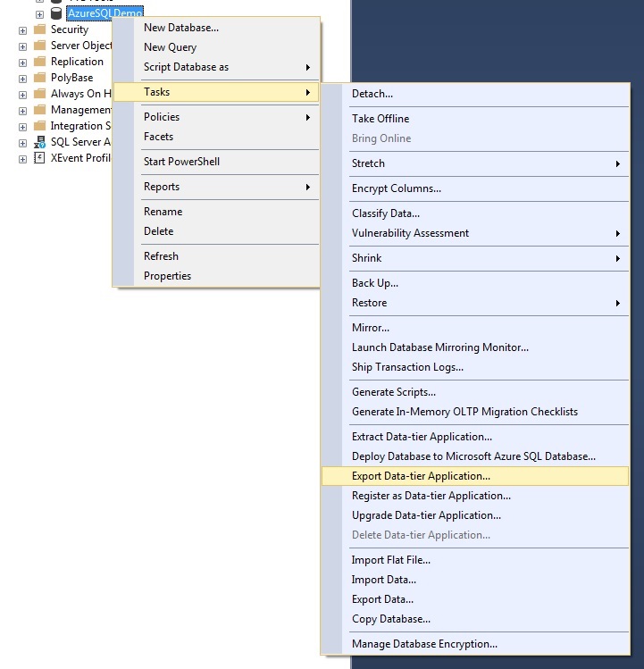Select Take Offline in Tasks submenu
The height and width of the screenshot is (669, 644).
pos(475,119)
